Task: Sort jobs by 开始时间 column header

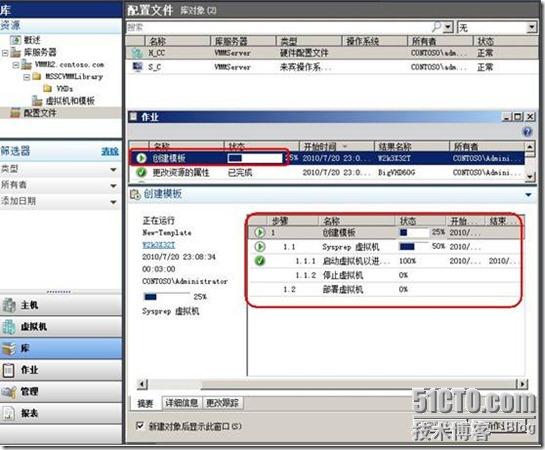Action: pyautogui.click(x=336, y=146)
